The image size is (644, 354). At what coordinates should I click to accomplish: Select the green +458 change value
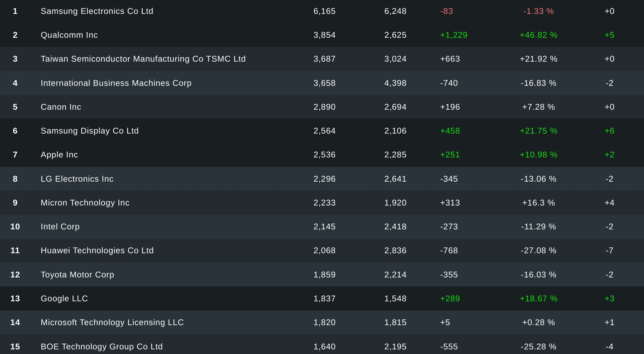(x=450, y=131)
